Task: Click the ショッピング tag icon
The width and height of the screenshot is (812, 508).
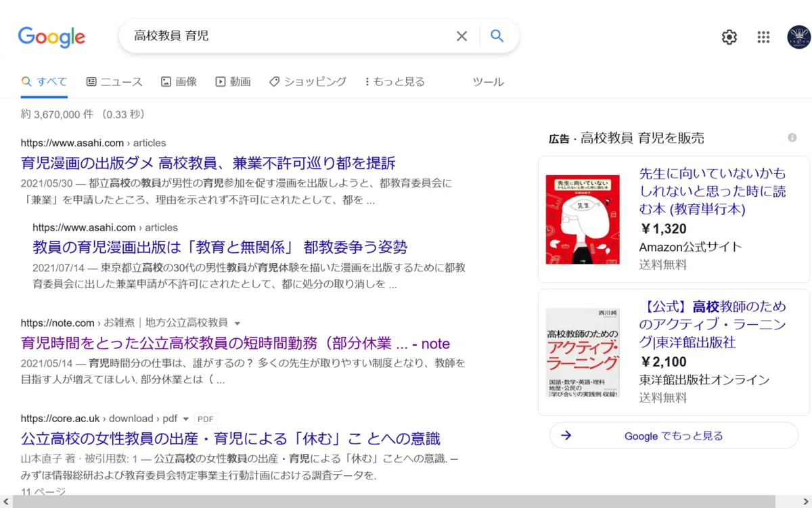Action: (274, 82)
